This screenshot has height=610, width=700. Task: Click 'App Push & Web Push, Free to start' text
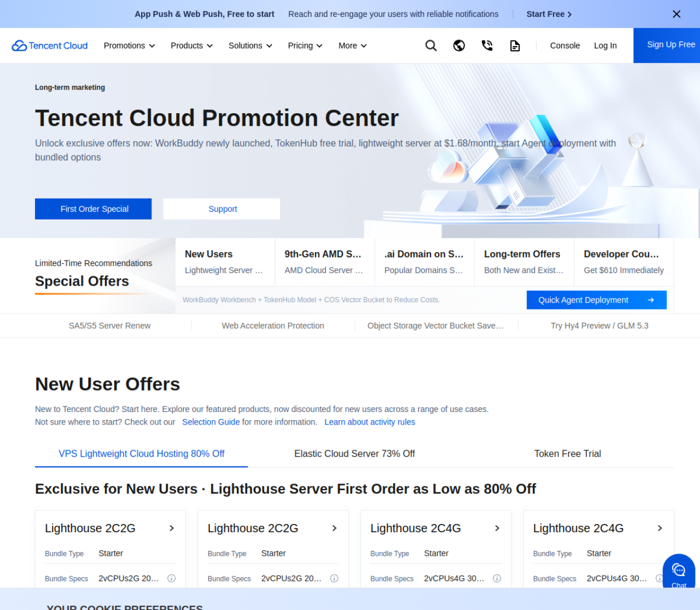pyautogui.click(x=205, y=14)
